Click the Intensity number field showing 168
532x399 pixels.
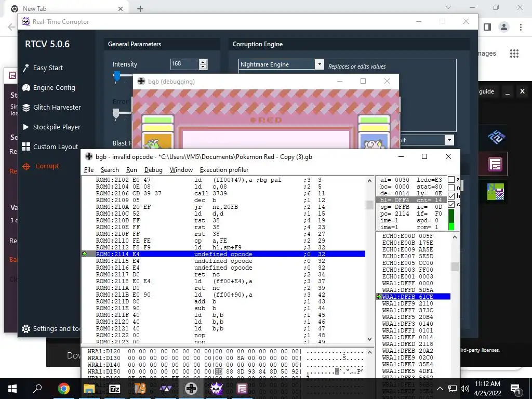coord(184,64)
